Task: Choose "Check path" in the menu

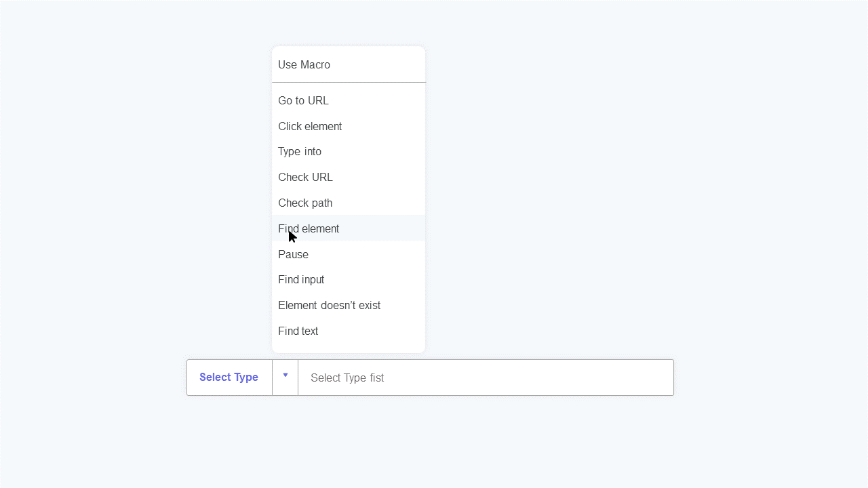Action: (305, 203)
